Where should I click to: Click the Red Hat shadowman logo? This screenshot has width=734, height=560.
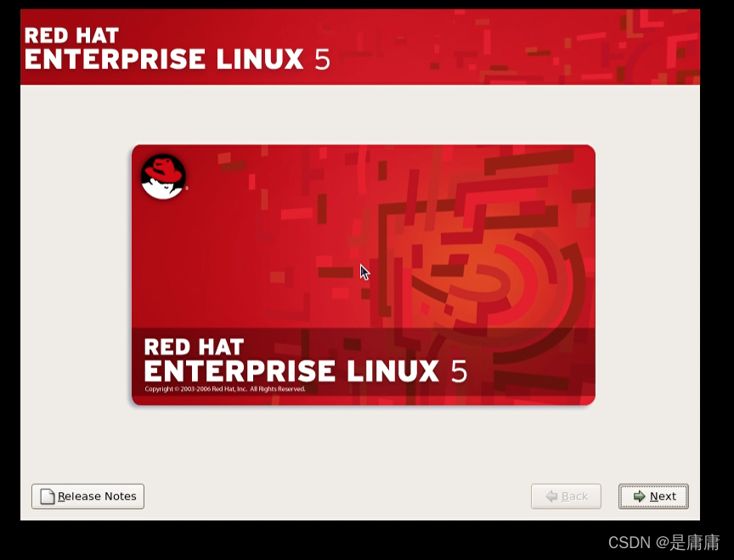point(163,177)
